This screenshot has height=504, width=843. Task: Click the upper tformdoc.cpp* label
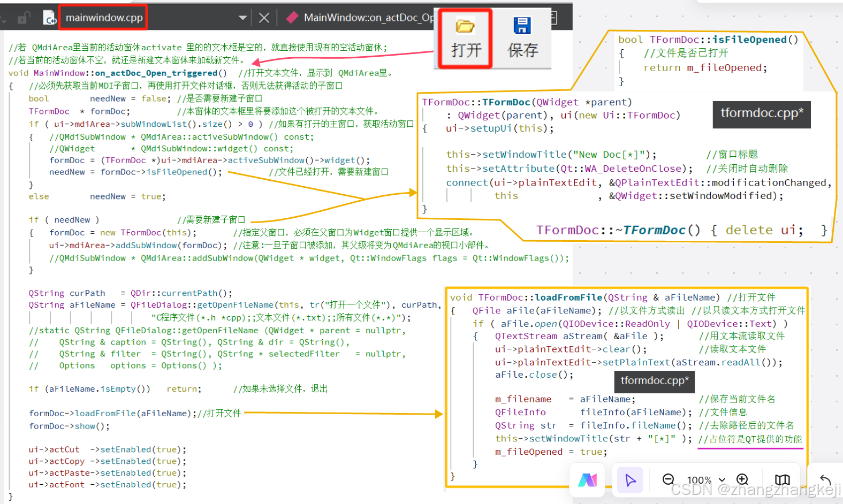(762, 114)
